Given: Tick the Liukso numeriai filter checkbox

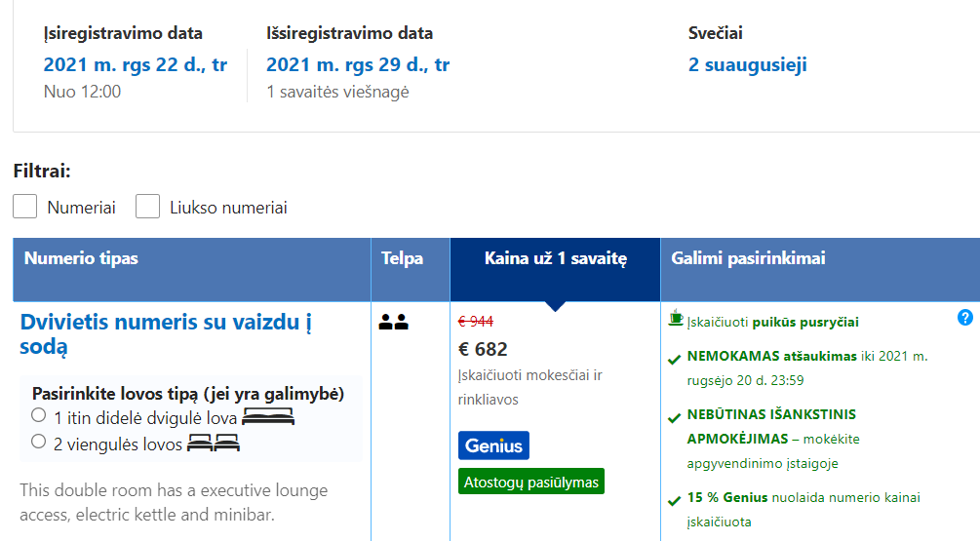Looking at the screenshot, I should (x=147, y=206).
